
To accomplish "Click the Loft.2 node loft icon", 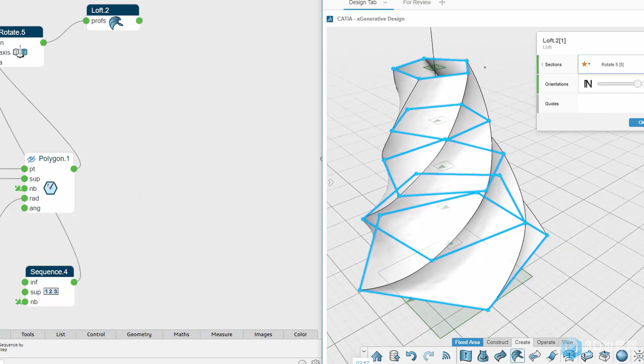I will click(116, 23).
